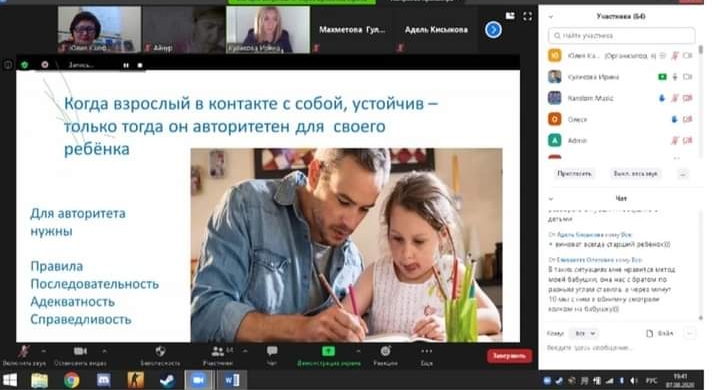Click the camera icon on the organizer's row
The width and height of the screenshot is (719, 390).
(x=687, y=55)
